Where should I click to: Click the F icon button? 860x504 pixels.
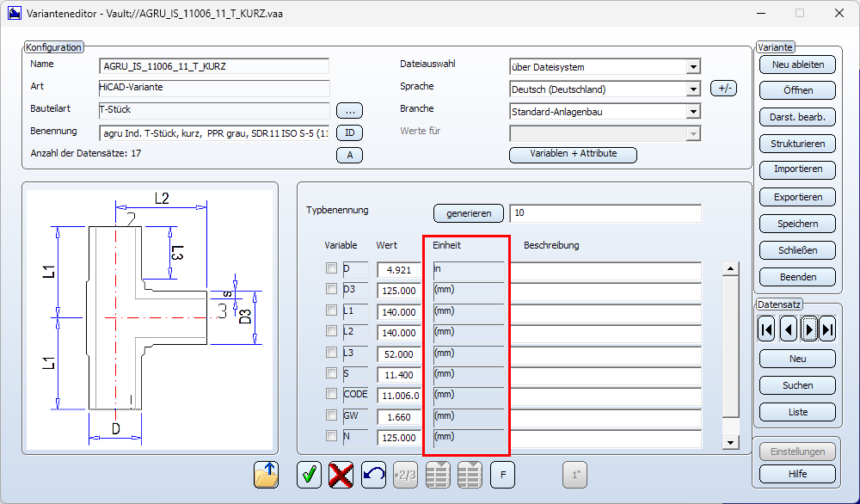[502, 475]
